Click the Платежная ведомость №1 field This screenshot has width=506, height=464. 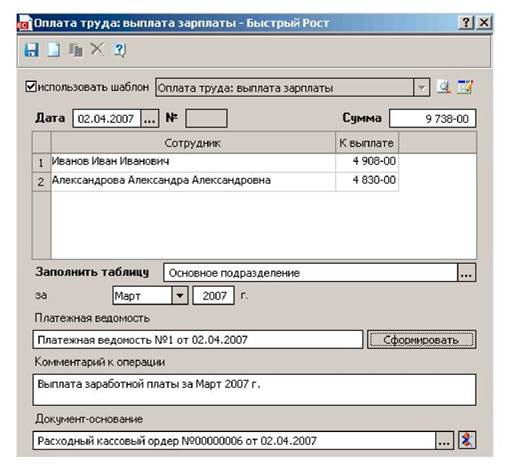(x=198, y=340)
